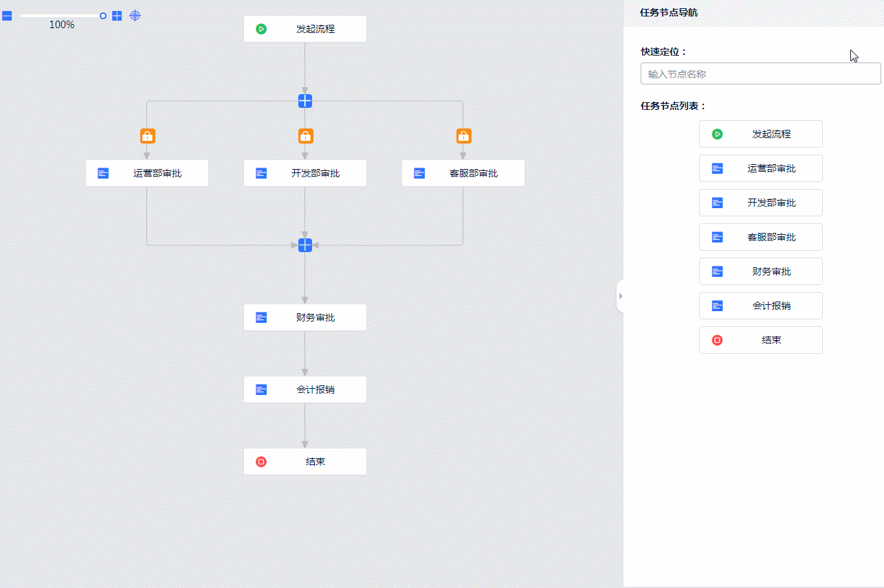Click the orange lock icon above 开发部审批
Viewport: 884px width, 588px height.
click(x=305, y=136)
